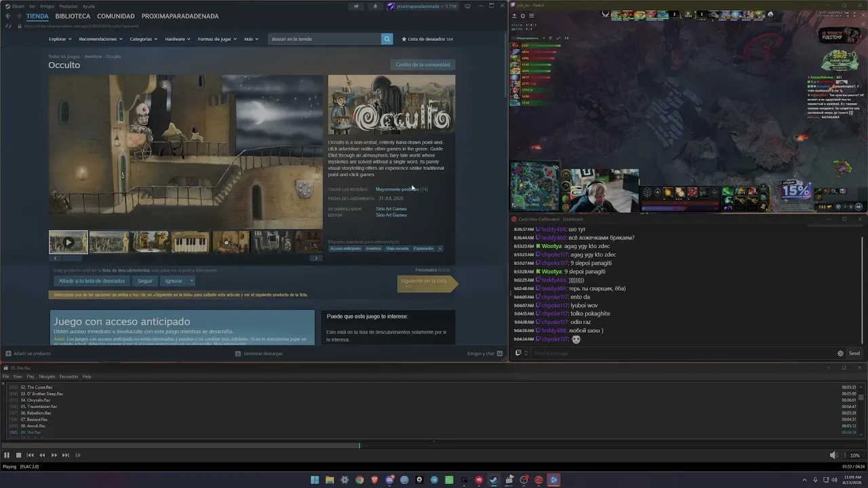Select the piano keyboard screenshot thumbnail

coord(191,242)
